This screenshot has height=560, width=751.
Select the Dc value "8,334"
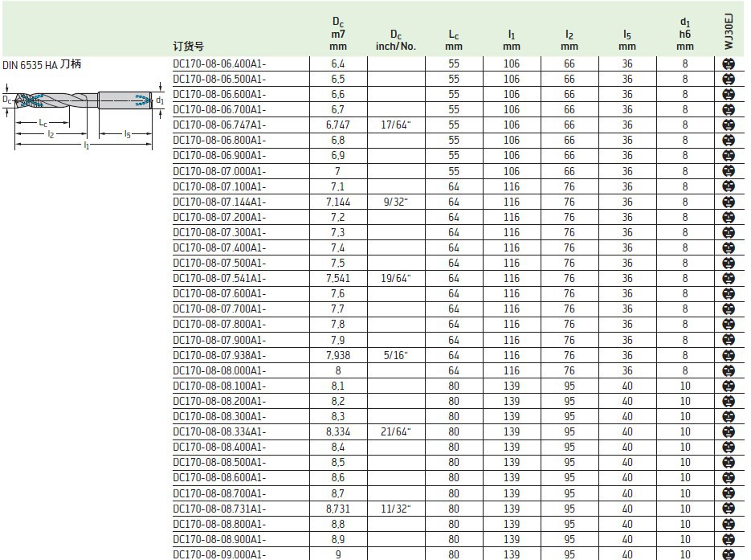point(338,432)
